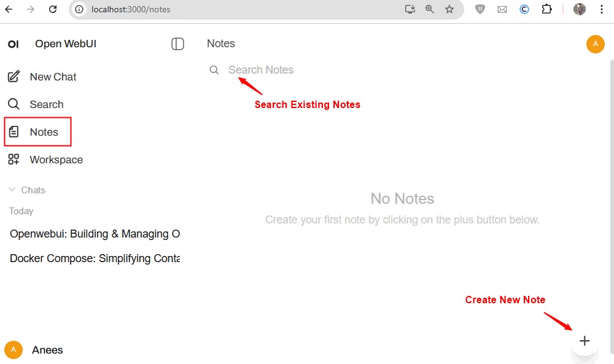Open New Chat from sidebar
Screen dimensions: 614x364
53,77
